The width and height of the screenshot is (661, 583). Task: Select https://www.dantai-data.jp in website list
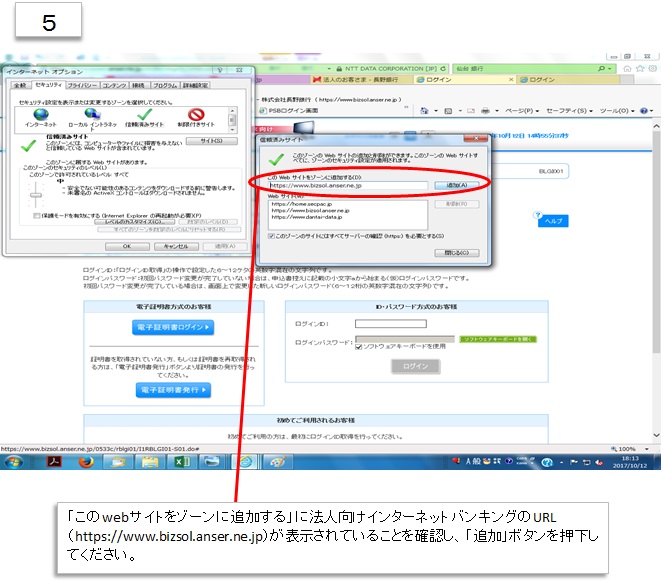[x=306, y=217]
